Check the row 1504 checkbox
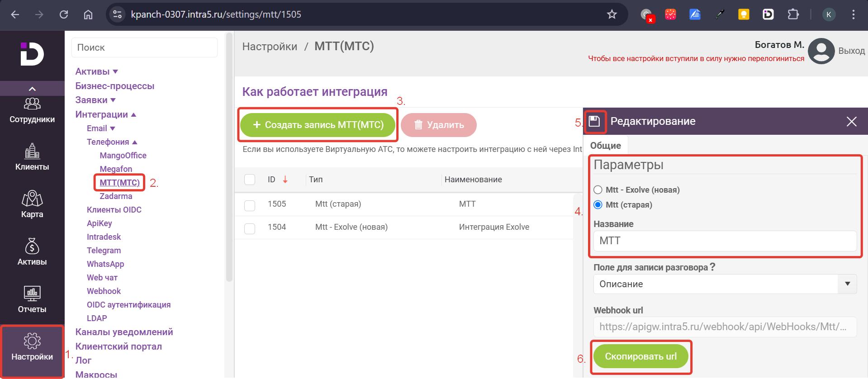The image size is (868, 379). (x=250, y=229)
